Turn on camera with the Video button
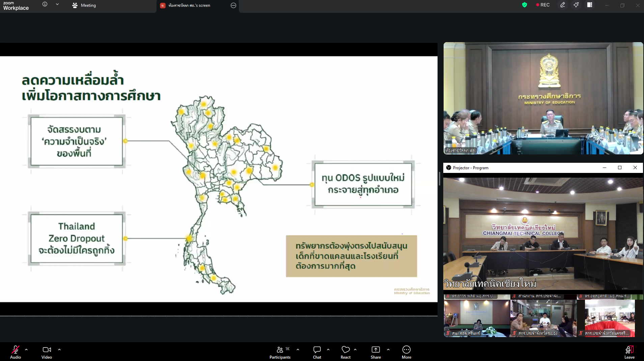 47,352
